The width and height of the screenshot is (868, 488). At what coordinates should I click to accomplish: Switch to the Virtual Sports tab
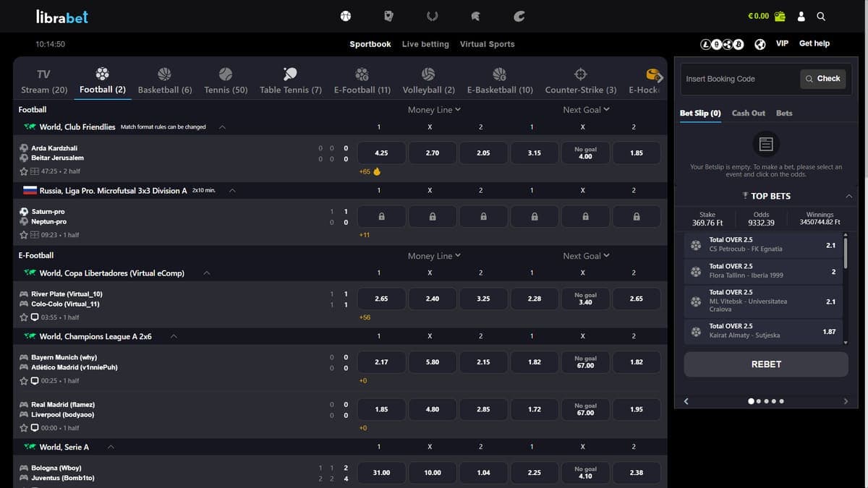pyautogui.click(x=488, y=44)
